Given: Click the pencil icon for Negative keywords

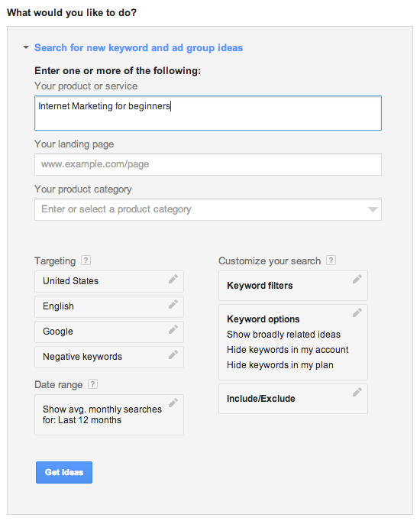Looking at the screenshot, I should pos(173,355).
